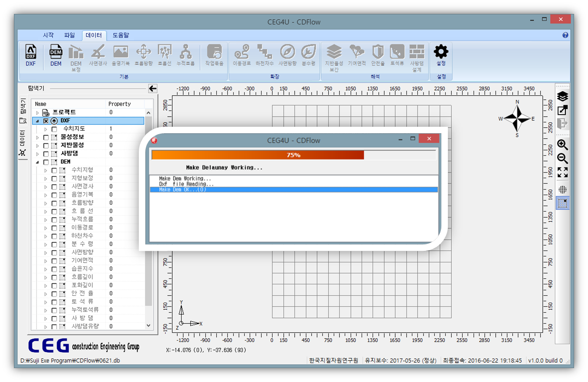588x382 pixels.
Task: Check the 지반물성 checkbox
Action: tap(46, 145)
